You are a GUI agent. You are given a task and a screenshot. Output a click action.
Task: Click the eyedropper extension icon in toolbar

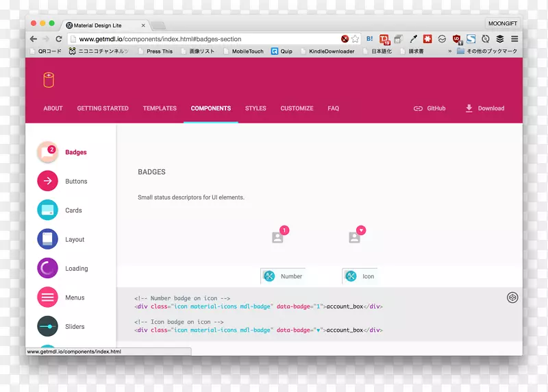[413, 39]
